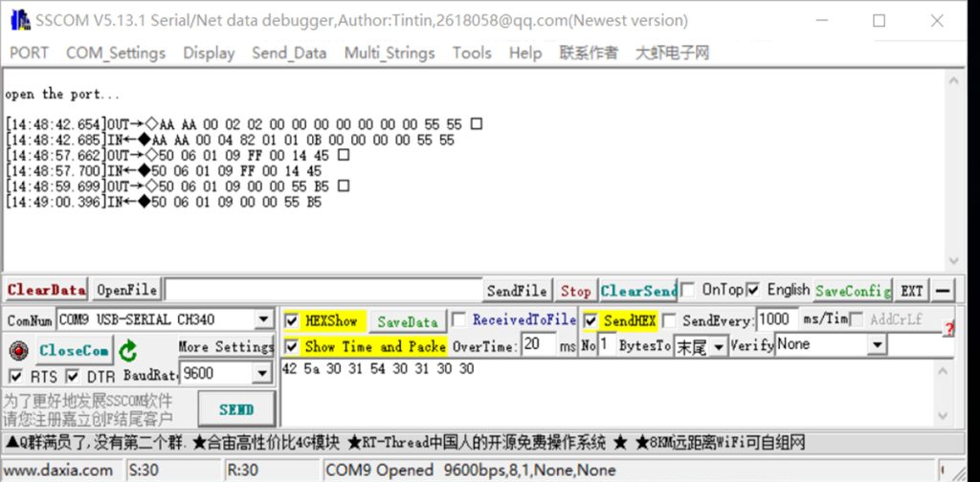Screen dimensions: 980x482
Task: Click the OverTime milliseconds input field
Action: [539, 344]
